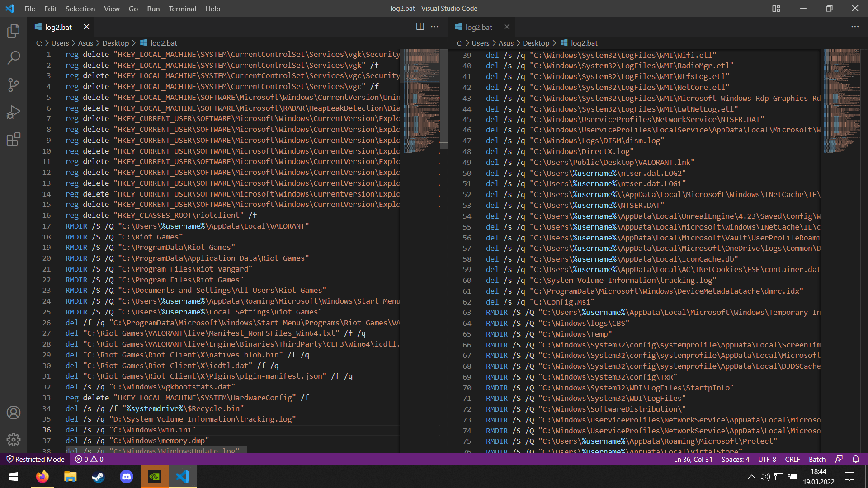Open the Source Control view
This screenshot has height=488, width=868.
14,85
